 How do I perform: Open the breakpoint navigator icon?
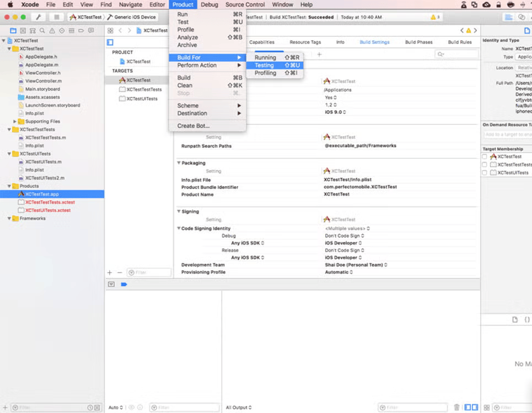(x=81, y=30)
